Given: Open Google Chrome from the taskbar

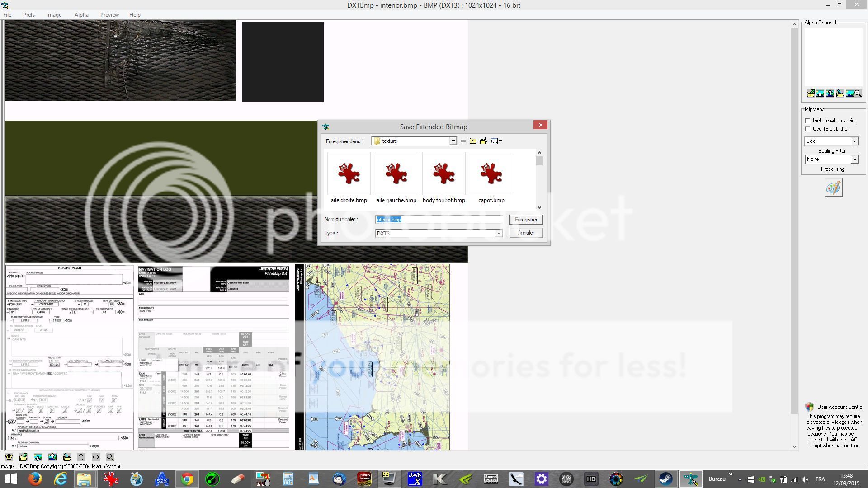Looking at the screenshot, I should point(187,479).
